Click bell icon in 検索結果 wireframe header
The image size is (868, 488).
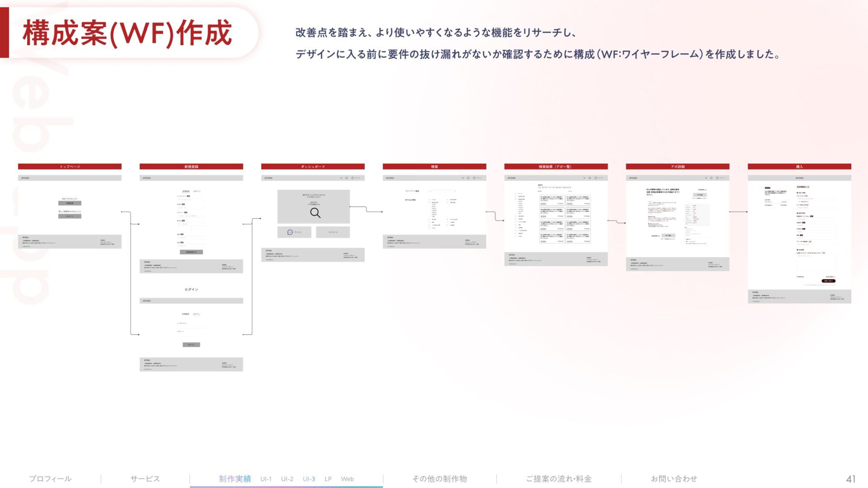point(590,178)
